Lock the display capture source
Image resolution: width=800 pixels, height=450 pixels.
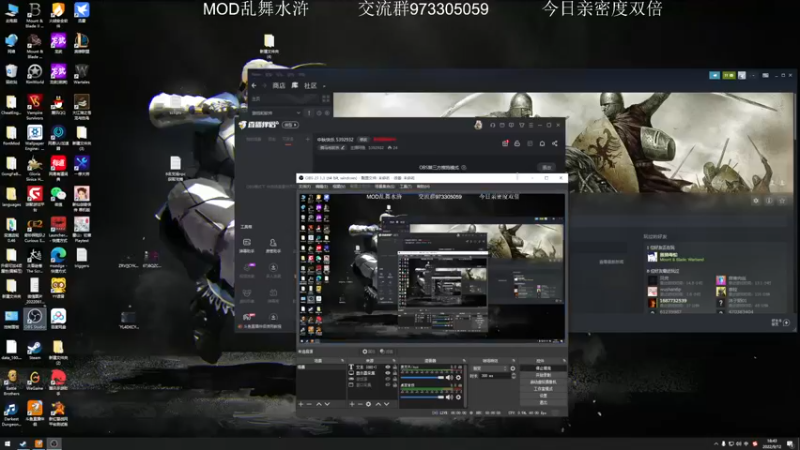[394, 373]
